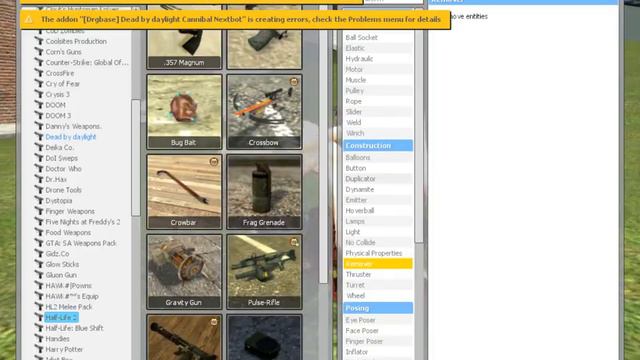
Task: Spawn the Frag Grenade weapon
Action: [264, 191]
